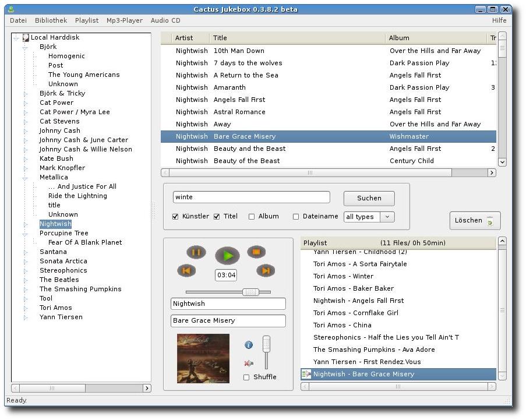Image resolution: width=526 pixels, height=420 pixels.
Task: Open the all types dropdown
Action: point(369,217)
